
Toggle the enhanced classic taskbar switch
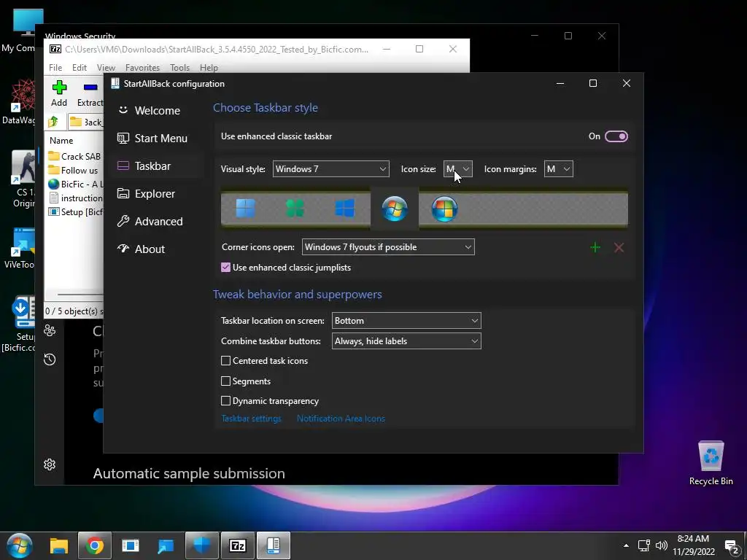point(616,136)
